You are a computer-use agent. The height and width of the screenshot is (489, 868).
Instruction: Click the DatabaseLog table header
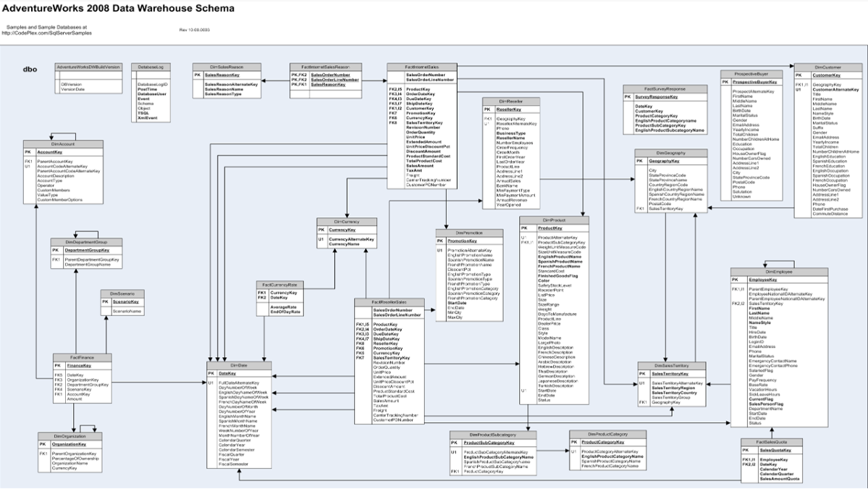click(x=151, y=67)
